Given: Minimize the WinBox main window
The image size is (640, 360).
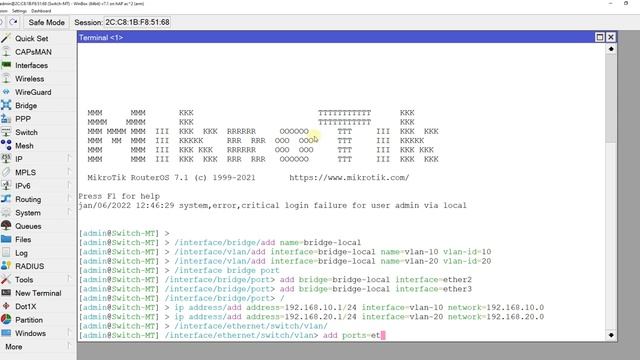Looking at the screenshot, I should click(610, 3).
